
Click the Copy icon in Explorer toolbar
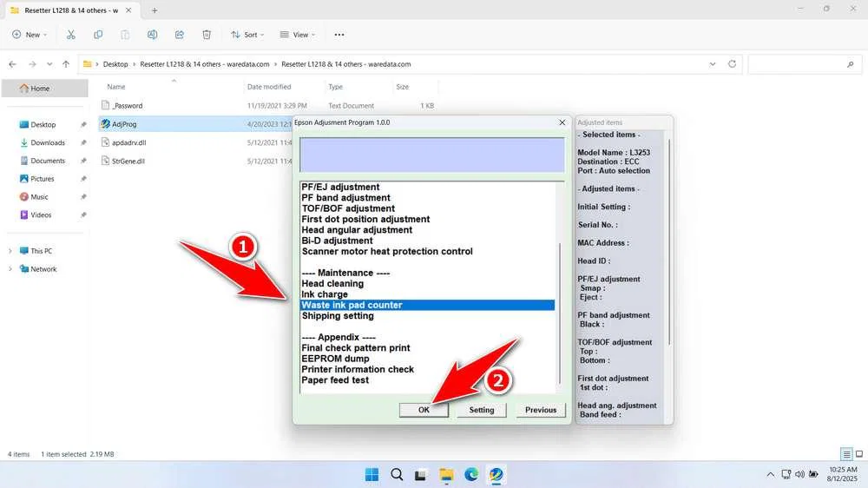click(x=98, y=35)
